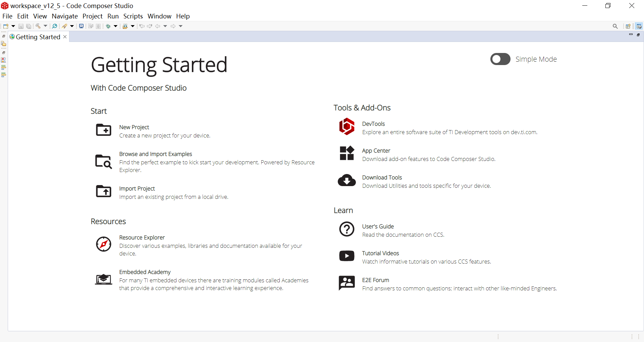Click the App Center tiles icon
644x342 pixels.
click(x=347, y=153)
